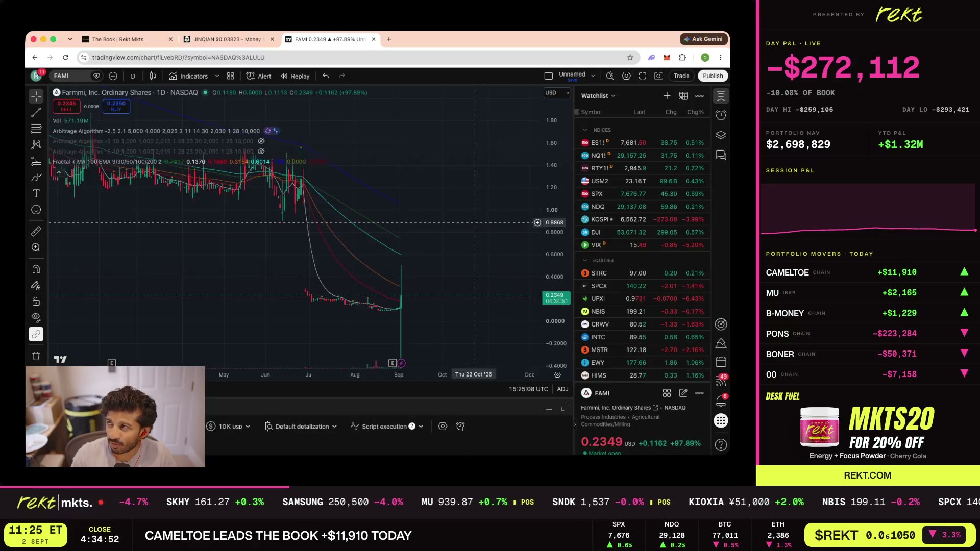The image size is (980, 551).
Task: Click the zoom-in magnifier tool
Action: pyautogui.click(x=36, y=247)
